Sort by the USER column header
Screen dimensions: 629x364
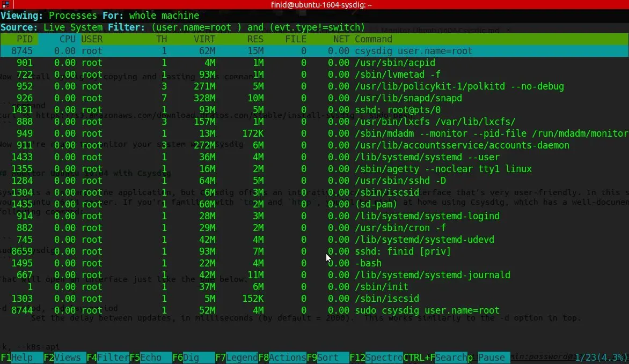coord(92,39)
